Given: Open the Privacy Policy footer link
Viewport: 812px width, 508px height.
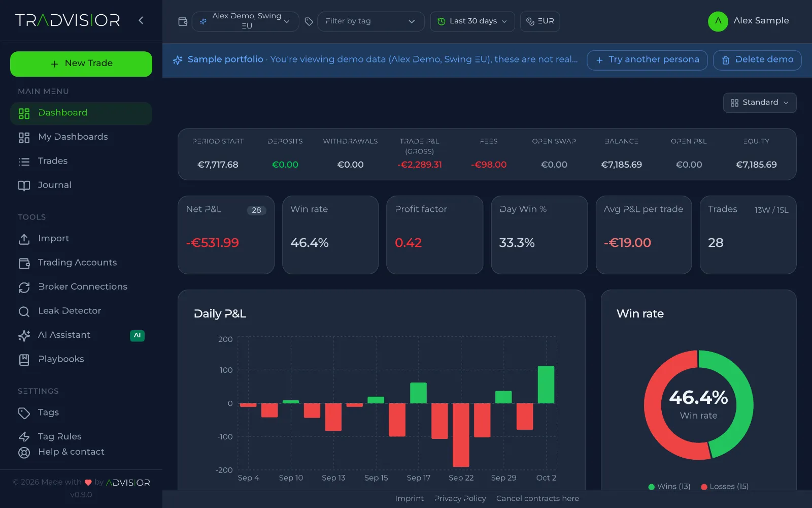Looking at the screenshot, I should click(460, 498).
